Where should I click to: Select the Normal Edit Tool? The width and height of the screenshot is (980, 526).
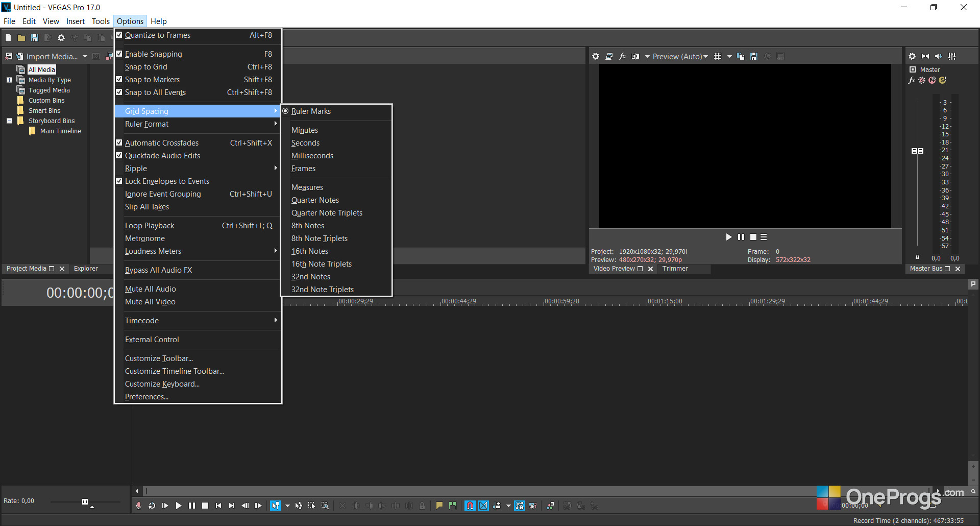tap(276, 506)
